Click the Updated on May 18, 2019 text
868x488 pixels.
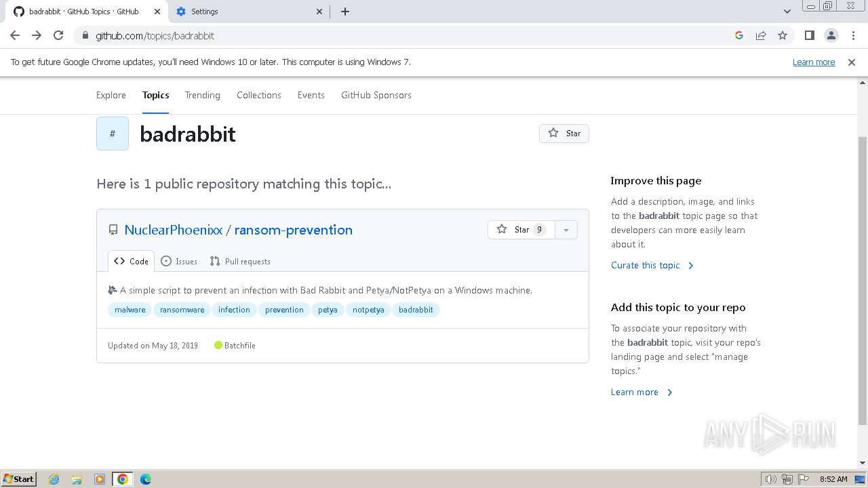click(x=153, y=346)
